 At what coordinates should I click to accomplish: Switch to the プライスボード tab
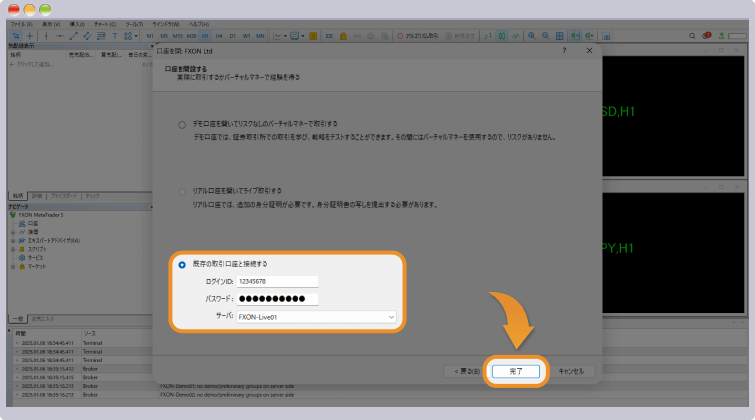pyautogui.click(x=64, y=196)
